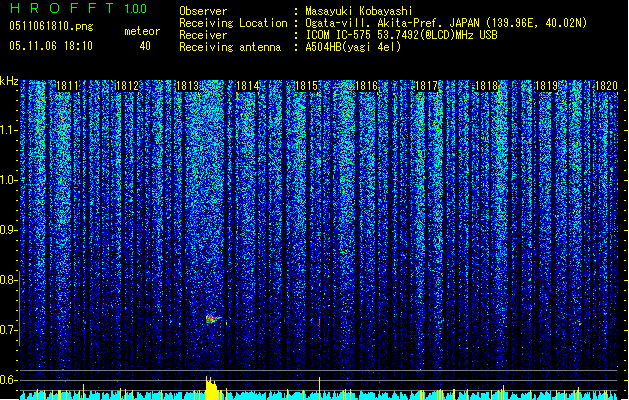Click the 1817 time marker

(427, 86)
